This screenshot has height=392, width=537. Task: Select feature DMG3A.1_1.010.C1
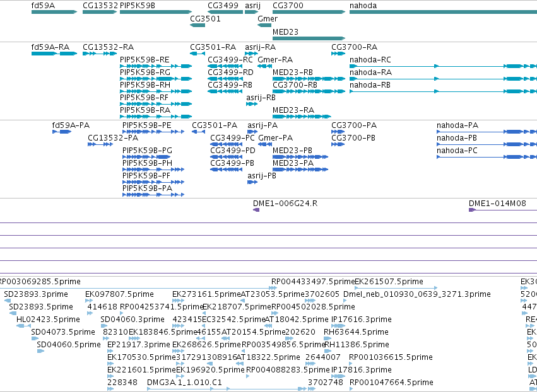(227, 389)
